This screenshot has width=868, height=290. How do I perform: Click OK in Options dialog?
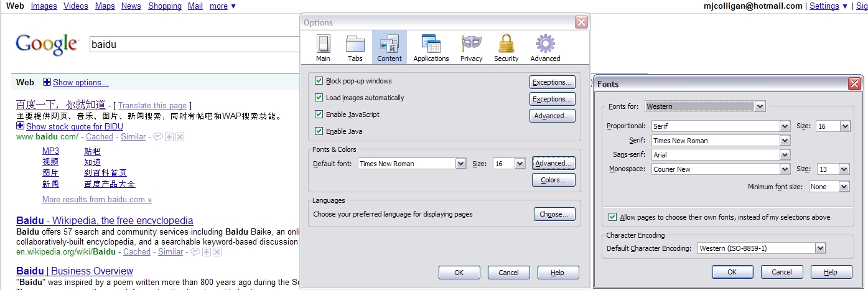click(x=459, y=273)
